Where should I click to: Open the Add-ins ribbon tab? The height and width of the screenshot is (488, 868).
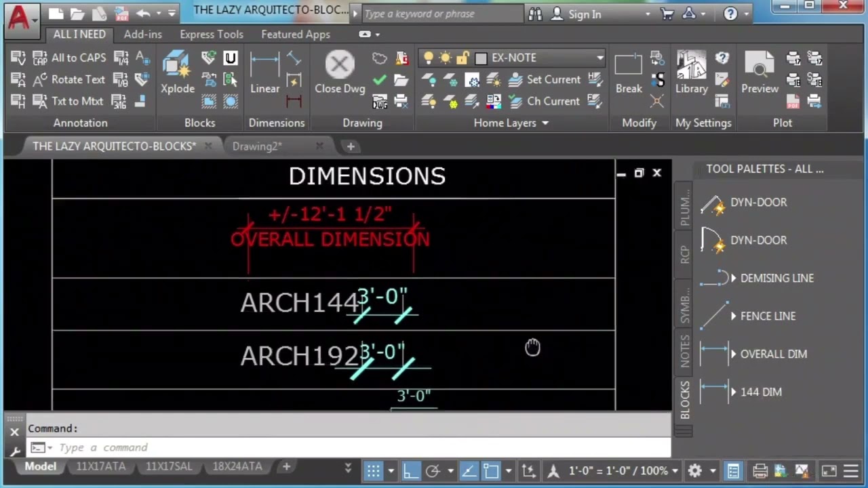(143, 34)
